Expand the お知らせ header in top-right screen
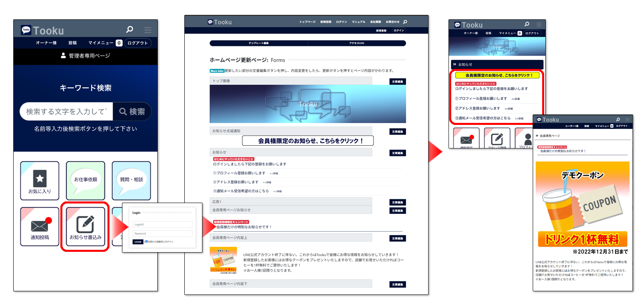Image resolution: width=644 pixels, height=305 pixels. point(497,64)
